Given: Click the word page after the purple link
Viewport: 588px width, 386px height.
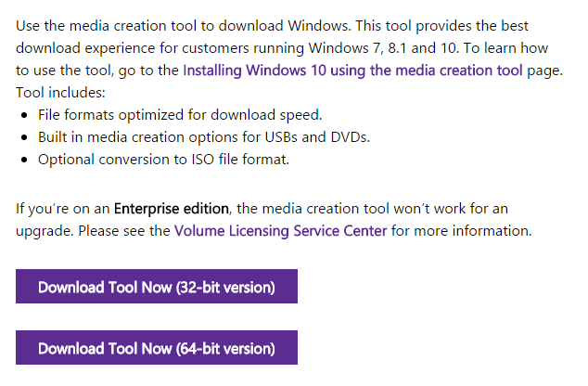Looking at the screenshot, I should (545, 71).
